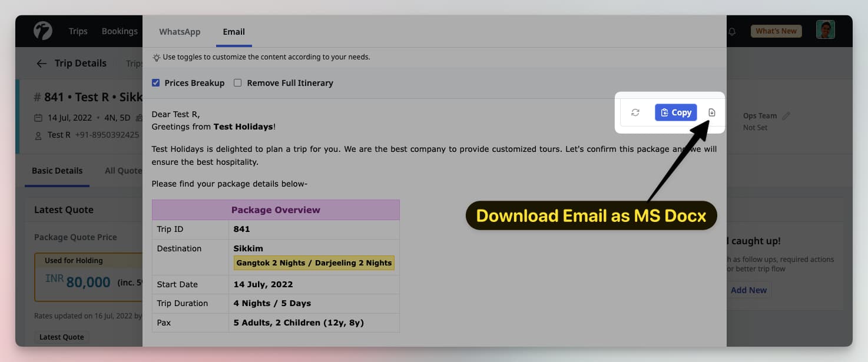Click the blue Copy button

click(x=675, y=112)
